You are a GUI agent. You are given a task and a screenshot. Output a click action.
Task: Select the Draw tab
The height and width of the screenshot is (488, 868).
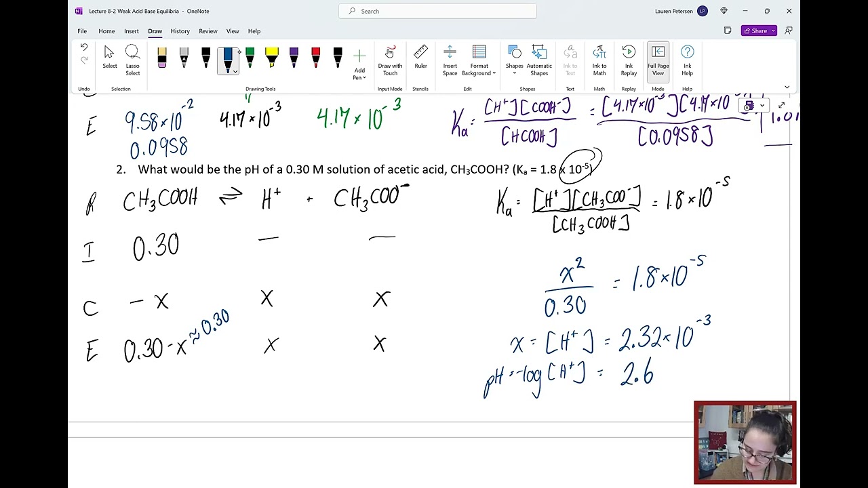[155, 31]
